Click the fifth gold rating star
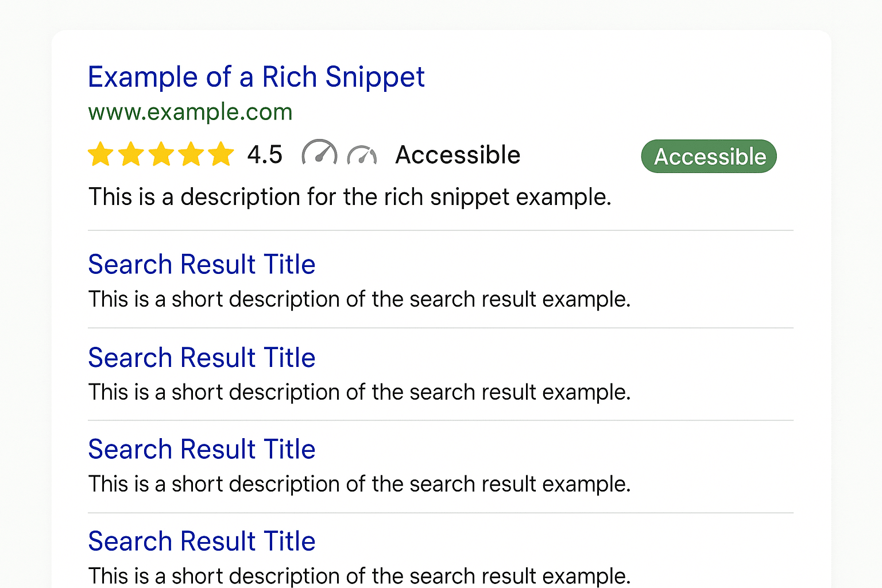 click(x=220, y=154)
